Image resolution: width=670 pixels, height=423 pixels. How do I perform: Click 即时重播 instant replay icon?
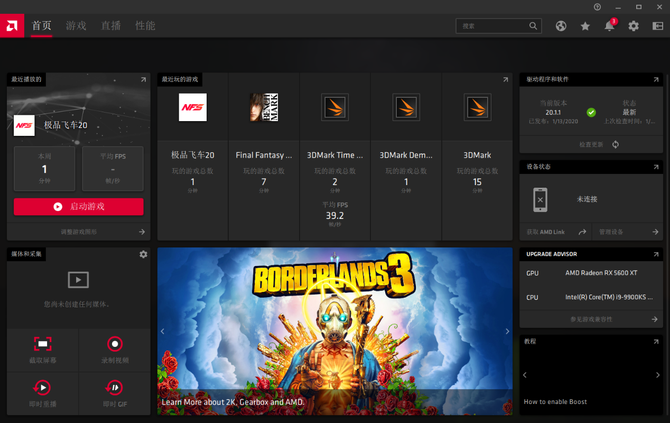pos(42,388)
